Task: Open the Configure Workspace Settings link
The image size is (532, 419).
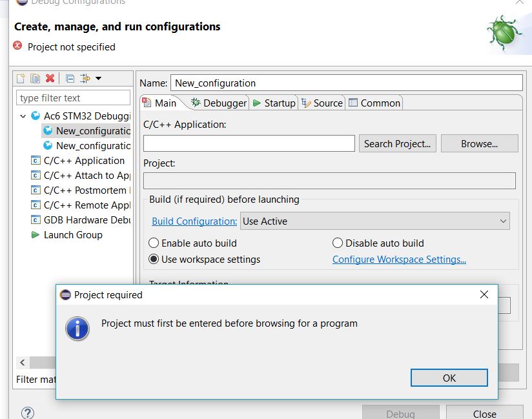Action: pyautogui.click(x=399, y=260)
